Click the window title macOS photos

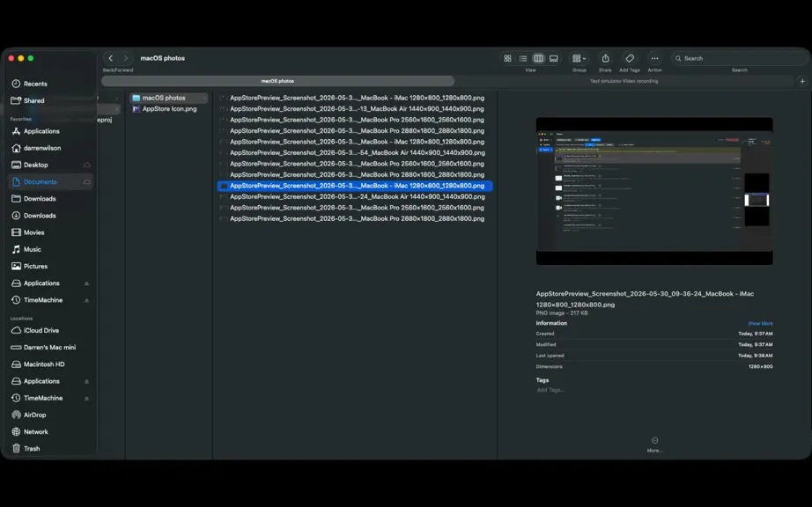(163, 58)
